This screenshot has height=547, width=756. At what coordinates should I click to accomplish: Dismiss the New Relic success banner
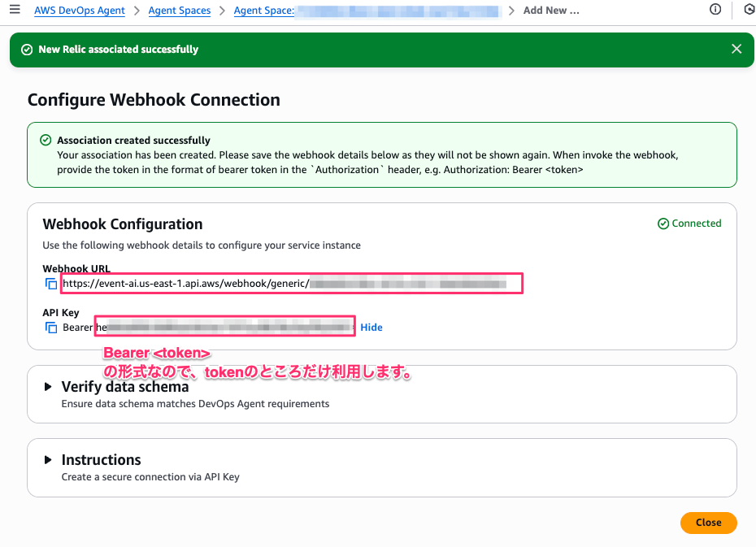[x=736, y=49]
